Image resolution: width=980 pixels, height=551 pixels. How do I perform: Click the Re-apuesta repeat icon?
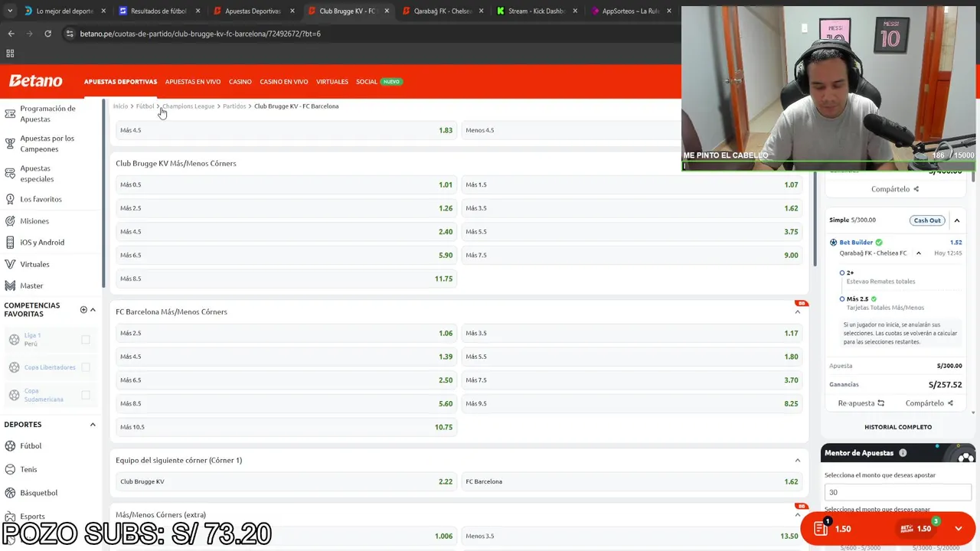click(x=880, y=403)
